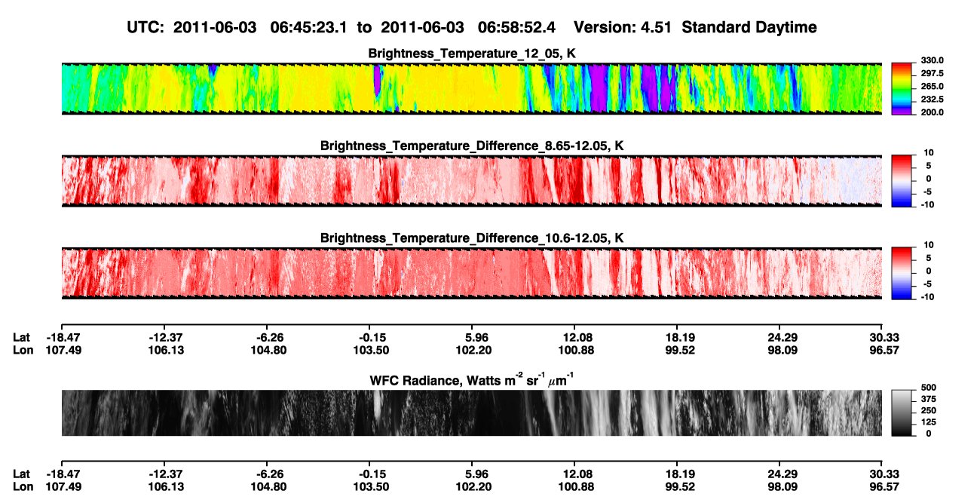Click the upper axis latitude value 24.29
This screenshot has width=980, height=503.
(x=782, y=337)
